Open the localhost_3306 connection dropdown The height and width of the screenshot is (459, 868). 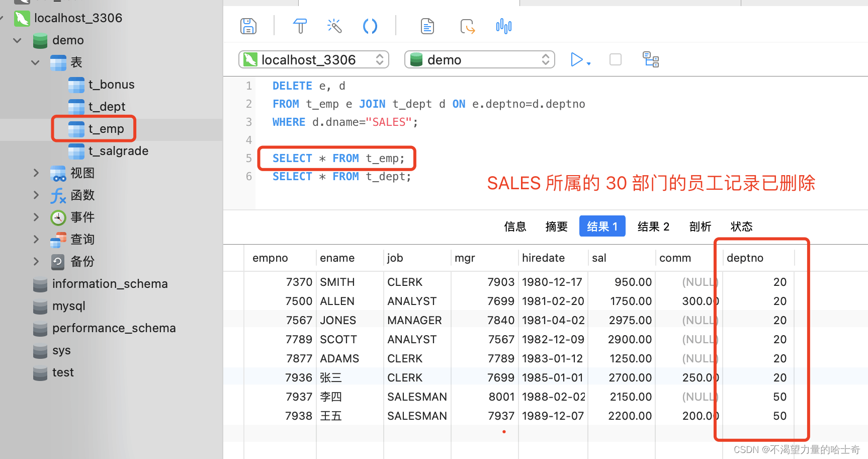tap(313, 60)
